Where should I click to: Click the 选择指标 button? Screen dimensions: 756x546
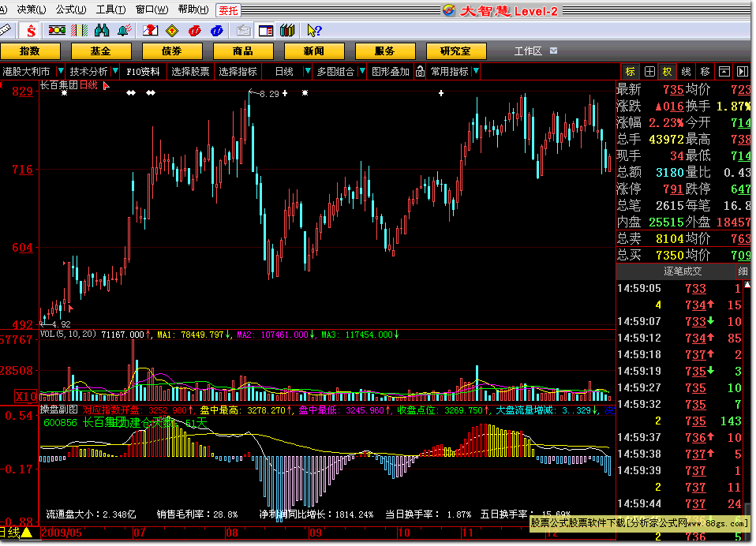(x=238, y=71)
